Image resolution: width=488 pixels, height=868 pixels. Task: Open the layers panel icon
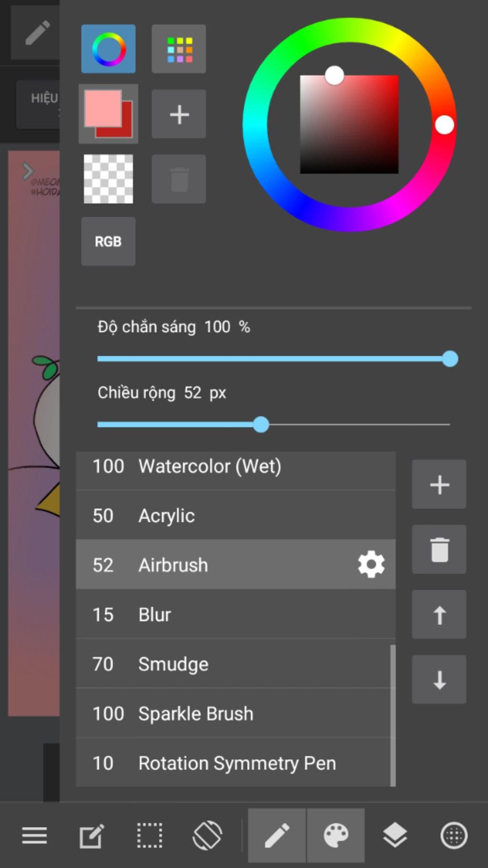click(x=395, y=836)
